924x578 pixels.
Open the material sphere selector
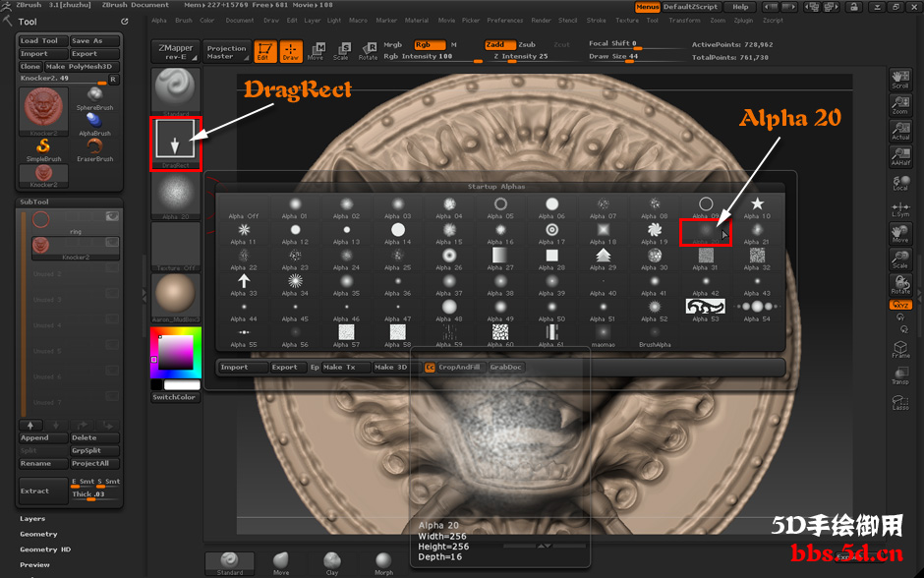point(176,297)
